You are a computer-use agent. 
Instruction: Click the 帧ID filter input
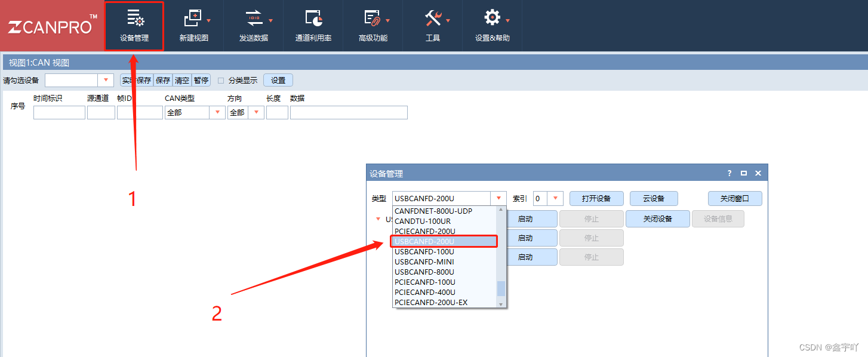(140, 112)
